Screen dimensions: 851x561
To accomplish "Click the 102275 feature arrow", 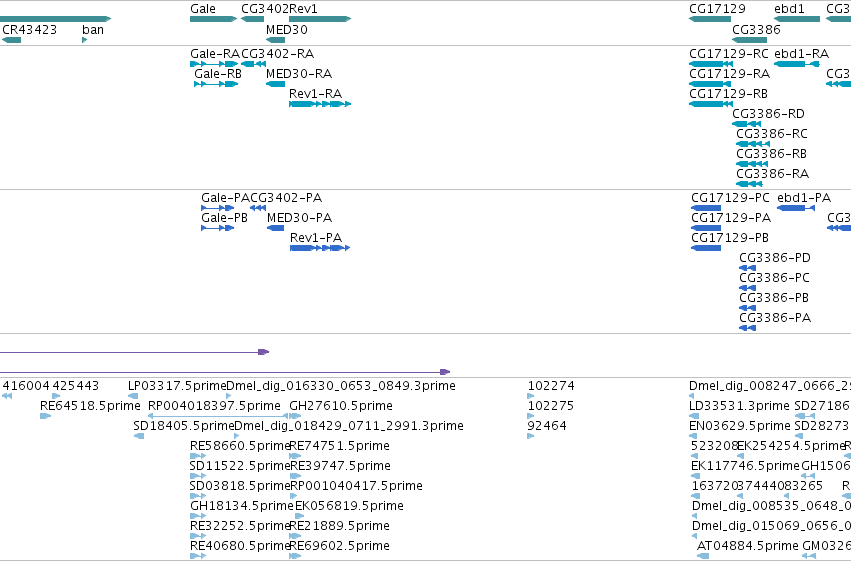I will pyautogui.click(x=531, y=417).
